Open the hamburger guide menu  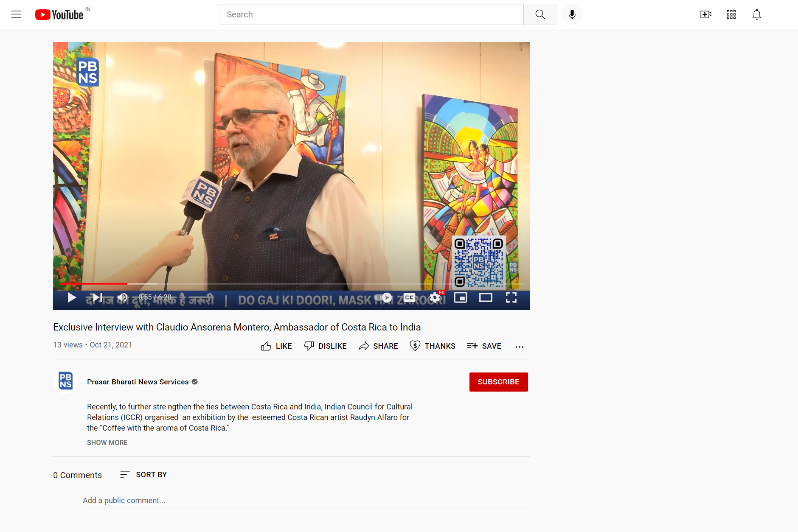tap(16, 14)
